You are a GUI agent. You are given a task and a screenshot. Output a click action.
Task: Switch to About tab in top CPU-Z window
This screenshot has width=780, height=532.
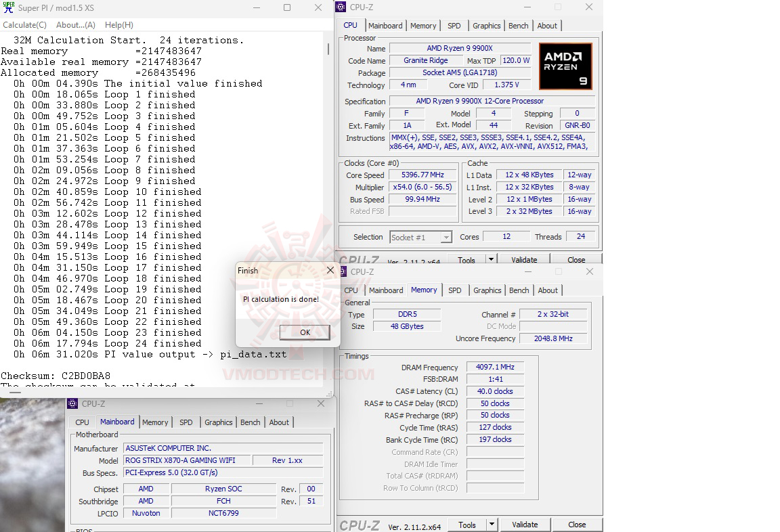(x=547, y=26)
